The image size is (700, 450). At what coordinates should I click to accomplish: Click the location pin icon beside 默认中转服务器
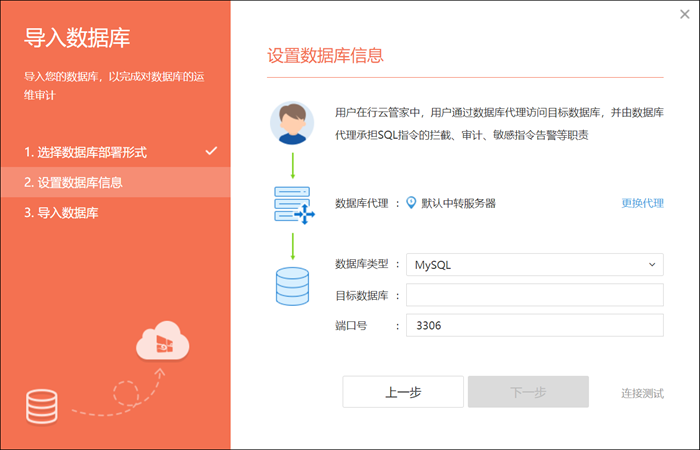(x=410, y=203)
